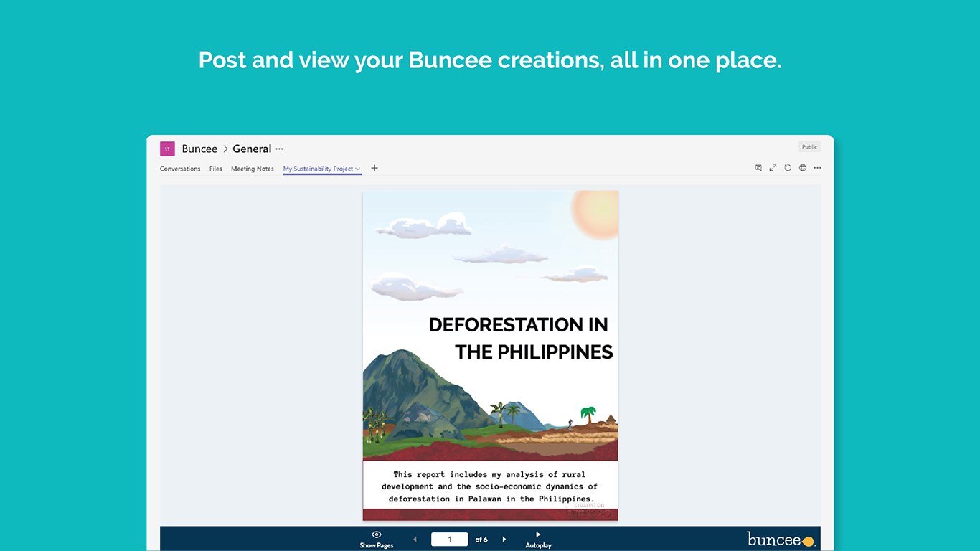
Task: Toggle Show Pages eye icon
Action: point(377,534)
